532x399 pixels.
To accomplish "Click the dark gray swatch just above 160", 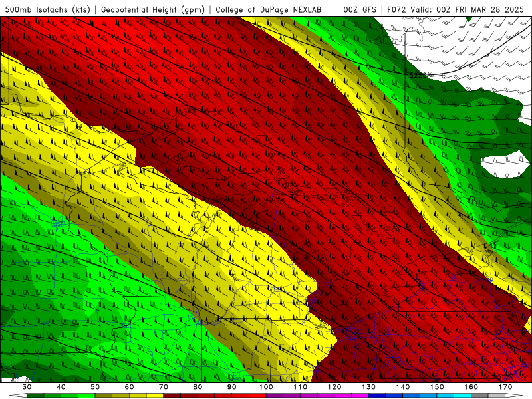I will pos(479,395).
